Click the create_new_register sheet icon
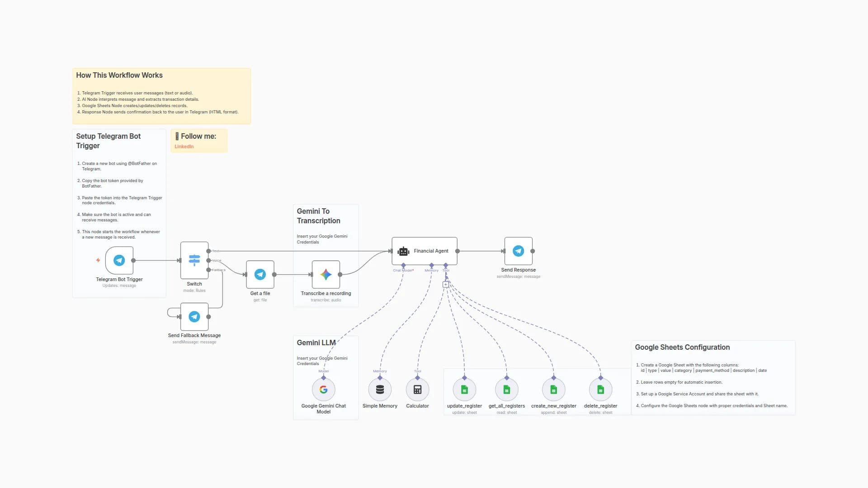 (553, 389)
